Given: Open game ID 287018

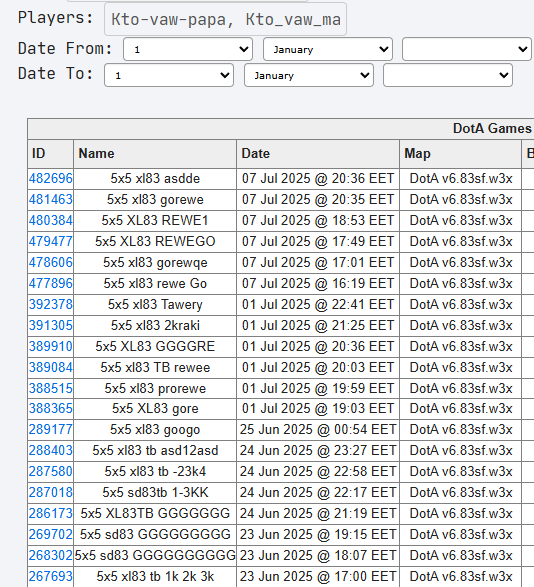Looking at the screenshot, I should 51,492.
